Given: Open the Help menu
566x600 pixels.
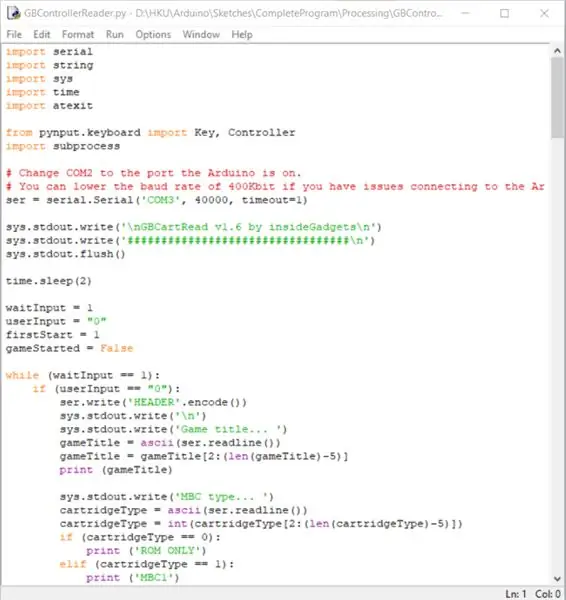Looking at the screenshot, I should coord(242,34).
